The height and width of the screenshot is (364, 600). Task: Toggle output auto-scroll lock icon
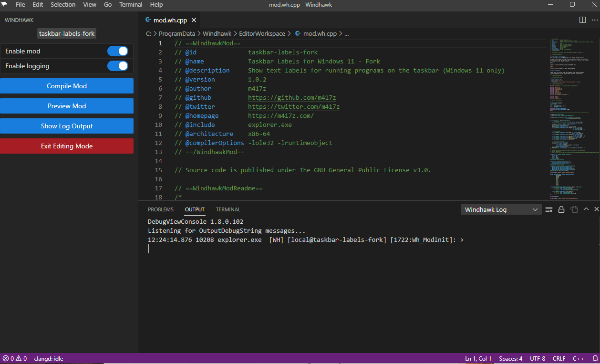coord(561,209)
